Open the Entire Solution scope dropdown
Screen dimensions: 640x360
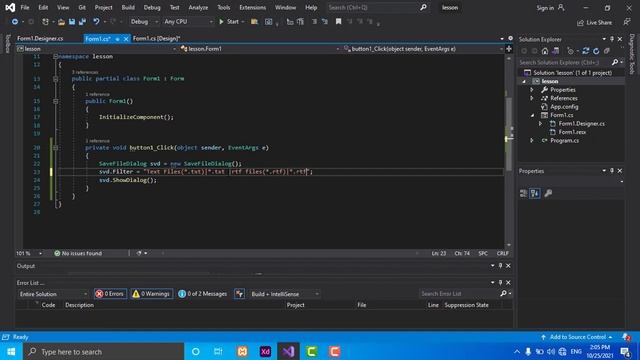tap(53, 294)
